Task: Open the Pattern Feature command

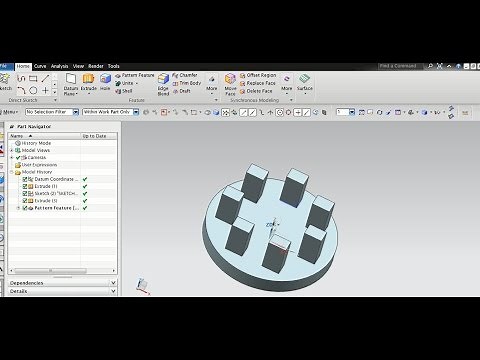Action: click(x=135, y=75)
